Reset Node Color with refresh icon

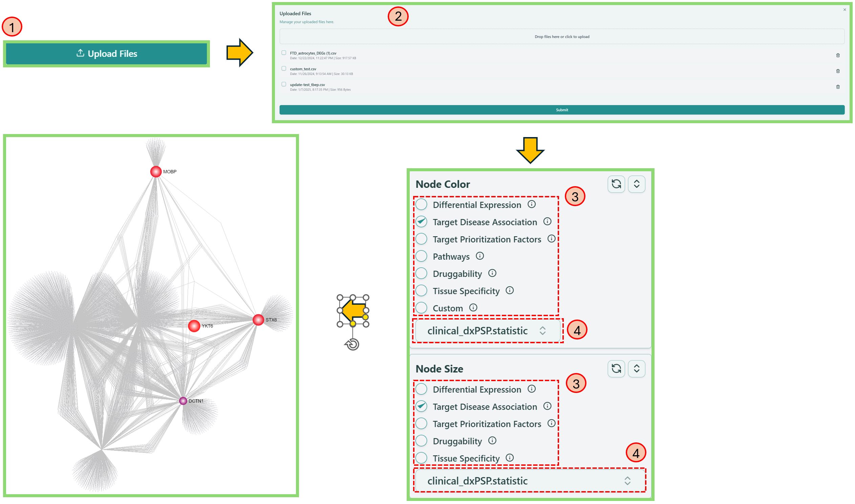coord(616,184)
